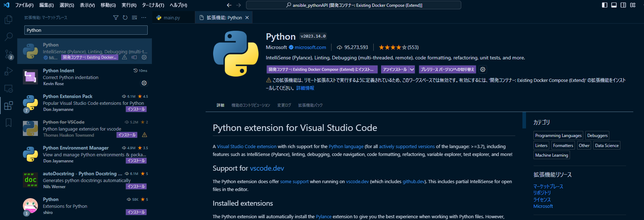Click the 変更ログ tab in extension details
644x220 pixels.
(284, 105)
